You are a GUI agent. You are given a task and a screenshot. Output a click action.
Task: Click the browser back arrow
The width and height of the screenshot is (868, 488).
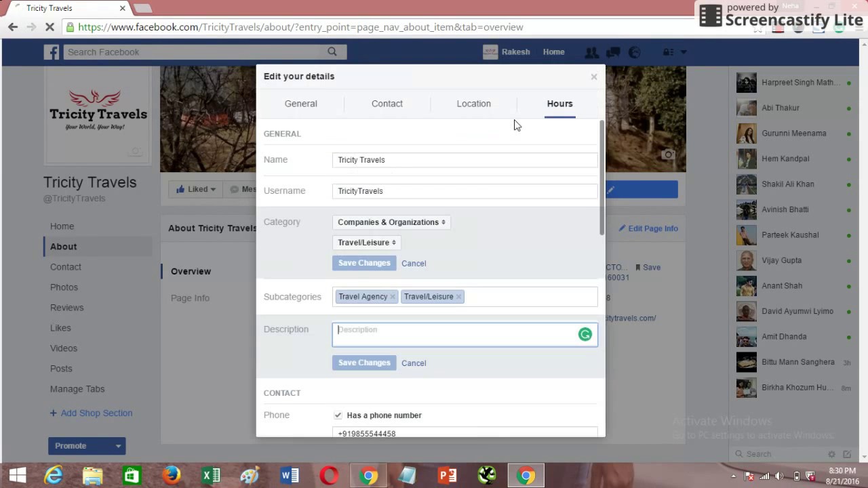coord(13,27)
